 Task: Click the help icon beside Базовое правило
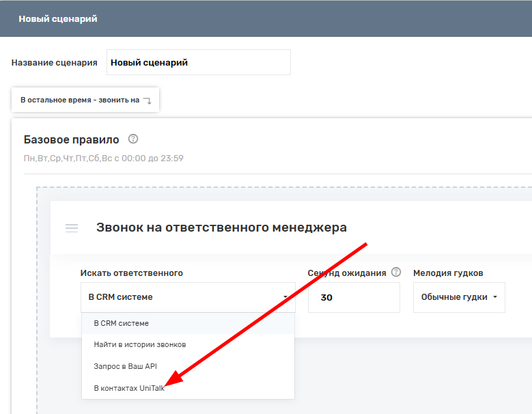(133, 139)
